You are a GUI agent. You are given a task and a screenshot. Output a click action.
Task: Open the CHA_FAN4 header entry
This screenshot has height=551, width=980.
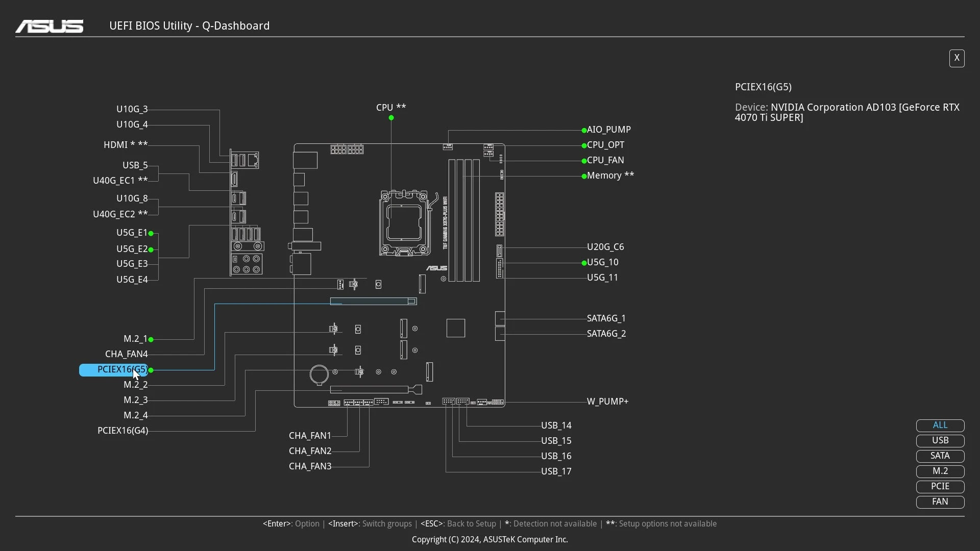tap(126, 354)
